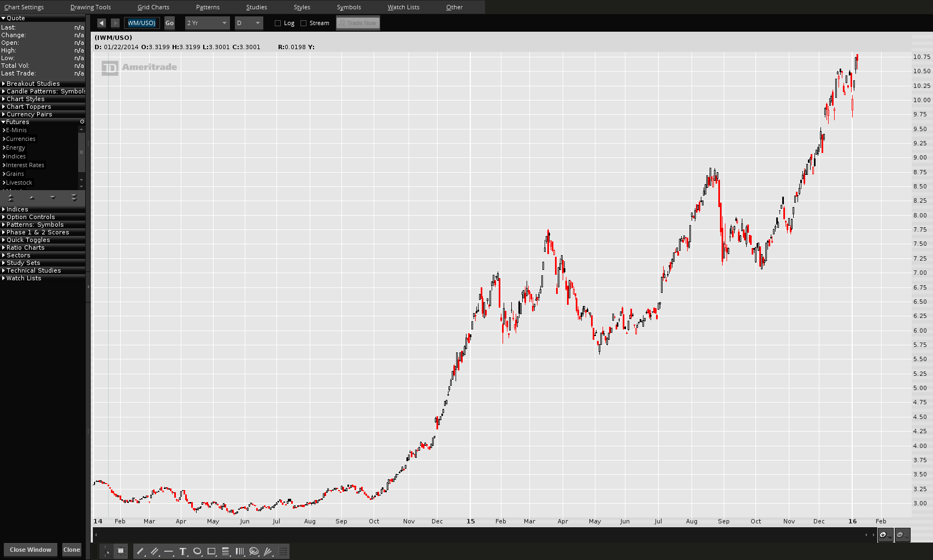Pick the ellipse drawing tool

click(197, 551)
